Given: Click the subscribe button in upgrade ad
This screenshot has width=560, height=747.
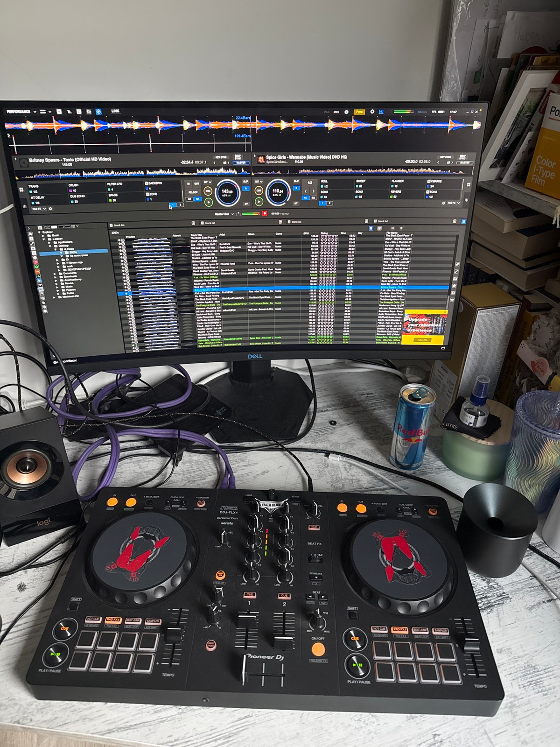Looking at the screenshot, I should [422, 340].
